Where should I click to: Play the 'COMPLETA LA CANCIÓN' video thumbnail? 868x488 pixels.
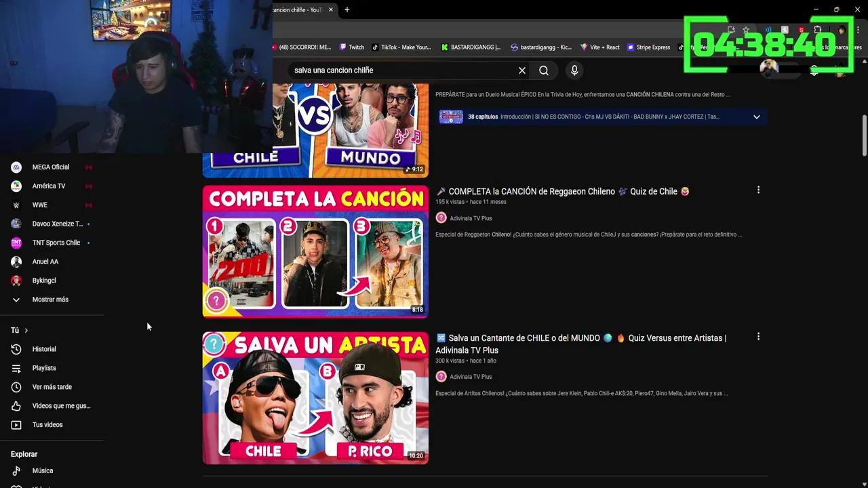315,251
